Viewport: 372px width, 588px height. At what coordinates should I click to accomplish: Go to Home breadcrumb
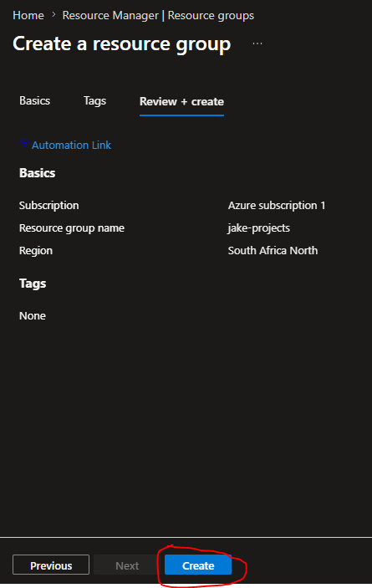coord(28,15)
